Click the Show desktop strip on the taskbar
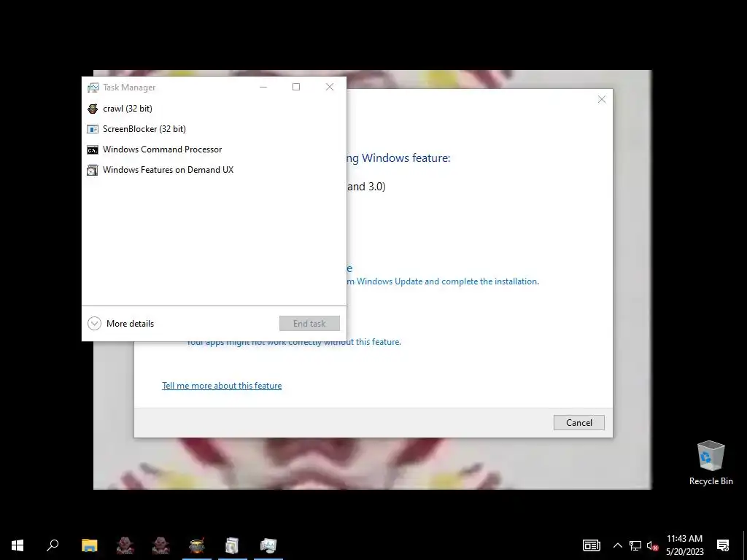The width and height of the screenshot is (747, 560). [x=745, y=545]
